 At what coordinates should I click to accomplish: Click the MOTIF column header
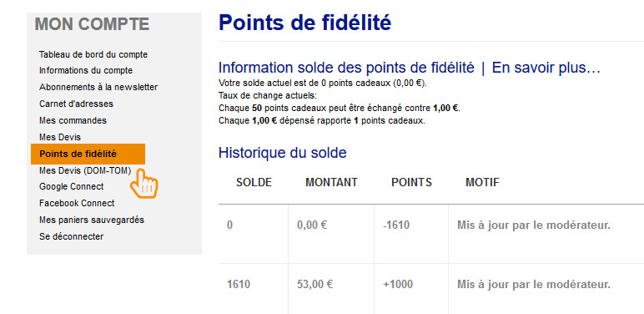[x=482, y=183]
